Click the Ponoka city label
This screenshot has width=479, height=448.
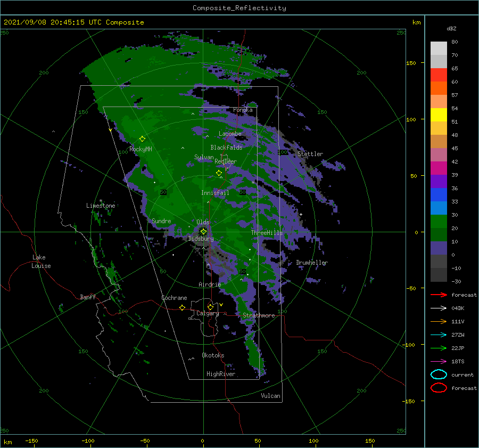pyautogui.click(x=243, y=110)
